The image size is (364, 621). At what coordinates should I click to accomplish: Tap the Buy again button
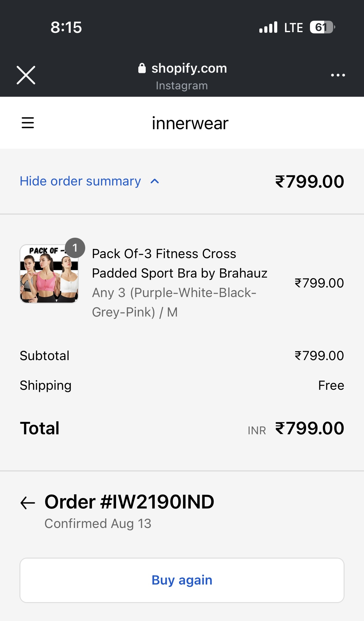click(182, 580)
